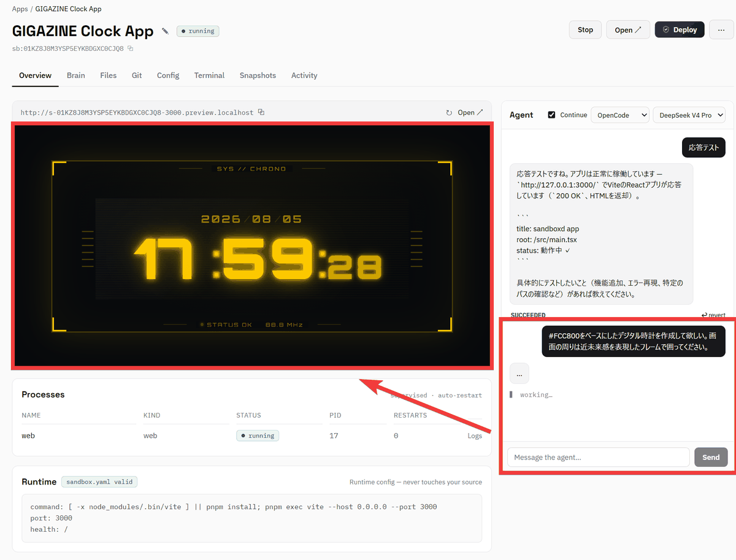The height and width of the screenshot is (560, 736).
Task: Click the top Open button beside Stop
Action: tap(628, 29)
